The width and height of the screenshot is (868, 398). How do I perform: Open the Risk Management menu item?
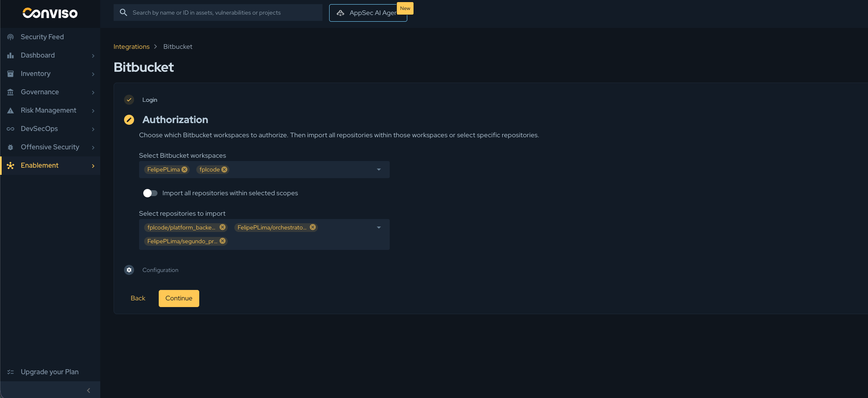(50, 111)
